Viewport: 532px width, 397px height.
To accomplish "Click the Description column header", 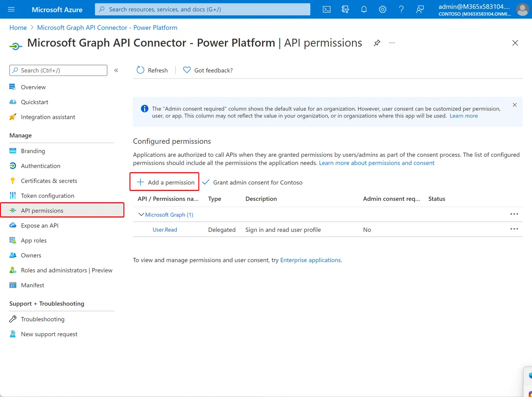I will pyautogui.click(x=261, y=199).
